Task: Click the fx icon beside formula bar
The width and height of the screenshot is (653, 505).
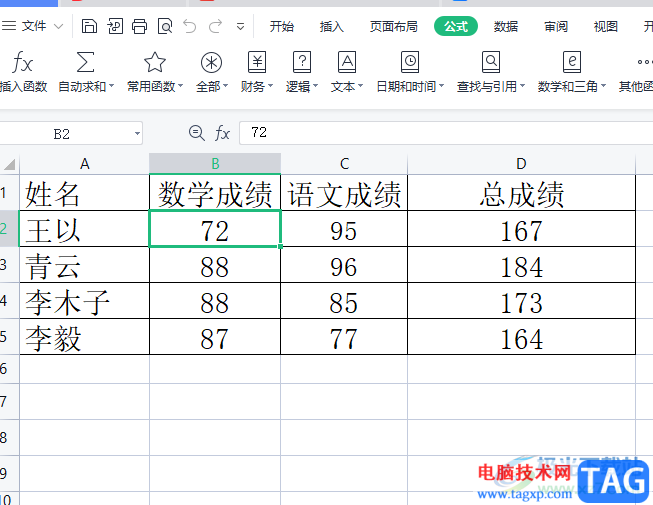Action: (222, 134)
